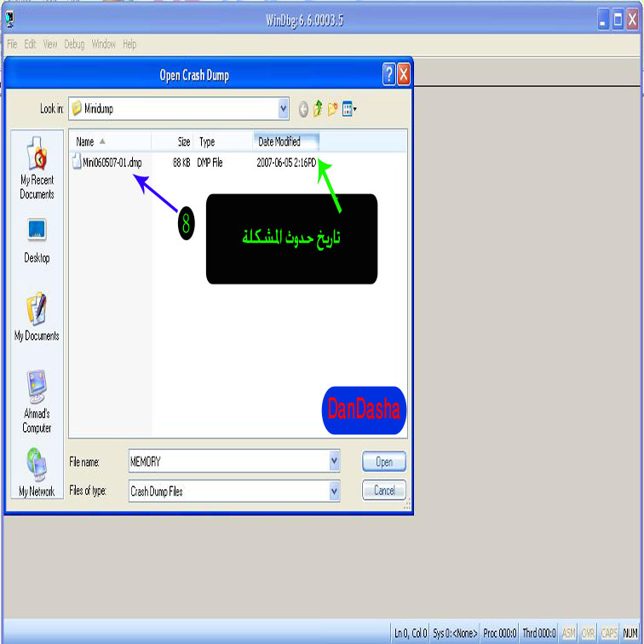Go back to the last folder visited
This screenshot has height=644, width=644.
pyautogui.click(x=303, y=109)
